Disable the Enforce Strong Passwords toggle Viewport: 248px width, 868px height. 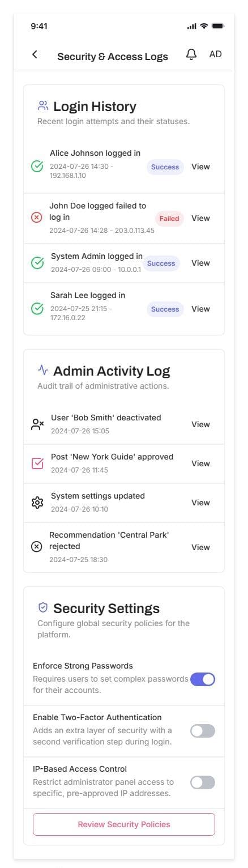[x=203, y=679]
